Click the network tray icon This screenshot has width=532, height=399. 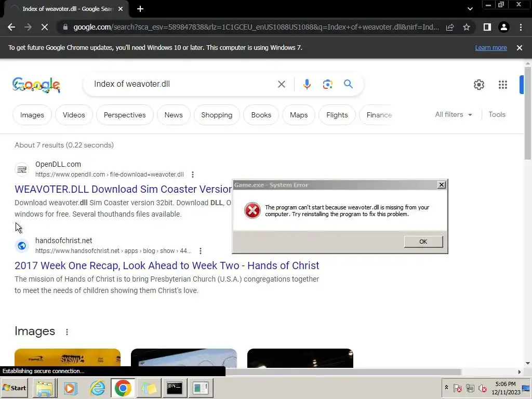470,388
